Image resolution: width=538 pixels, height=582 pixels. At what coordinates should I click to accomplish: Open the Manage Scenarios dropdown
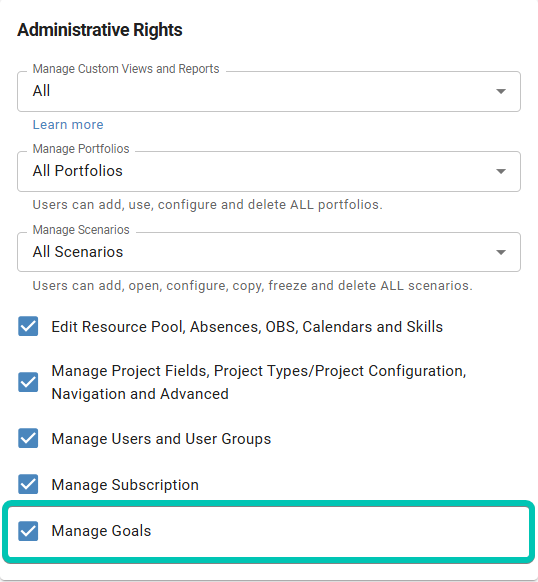[x=269, y=252]
